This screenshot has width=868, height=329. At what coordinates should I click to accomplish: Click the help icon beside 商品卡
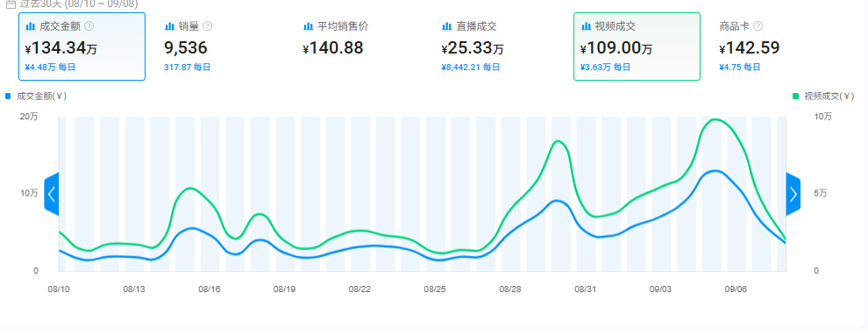click(x=758, y=26)
